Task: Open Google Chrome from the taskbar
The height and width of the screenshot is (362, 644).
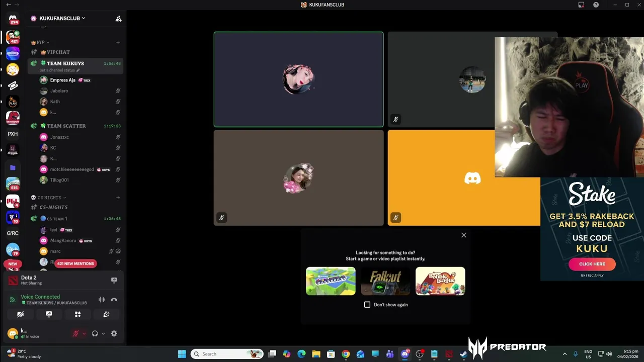Action: [x=346, y=354]
